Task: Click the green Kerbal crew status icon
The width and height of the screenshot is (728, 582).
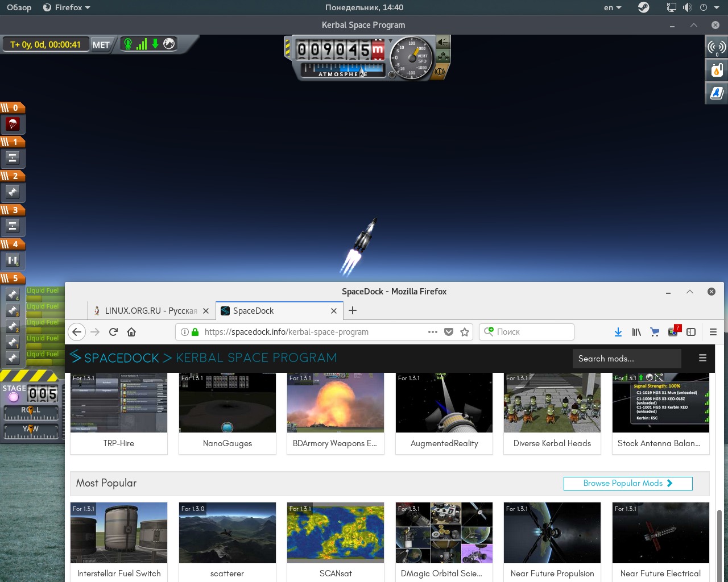Action: 128,44
